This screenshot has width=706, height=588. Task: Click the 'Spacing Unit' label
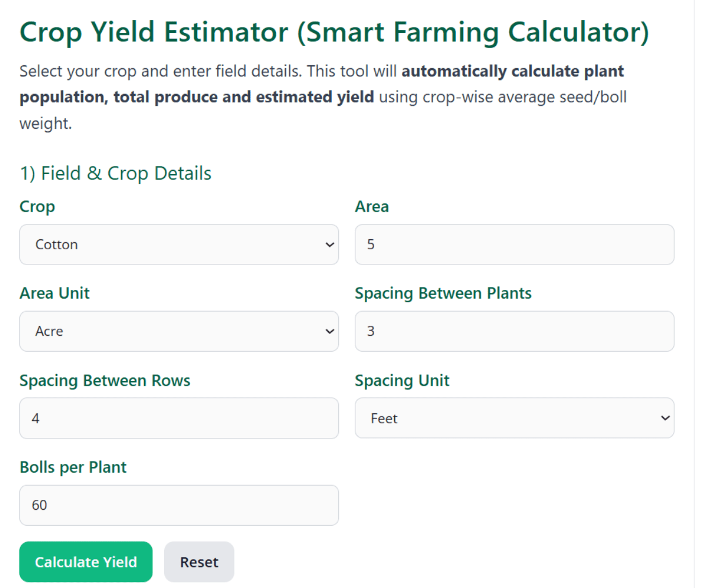point(402,380)
